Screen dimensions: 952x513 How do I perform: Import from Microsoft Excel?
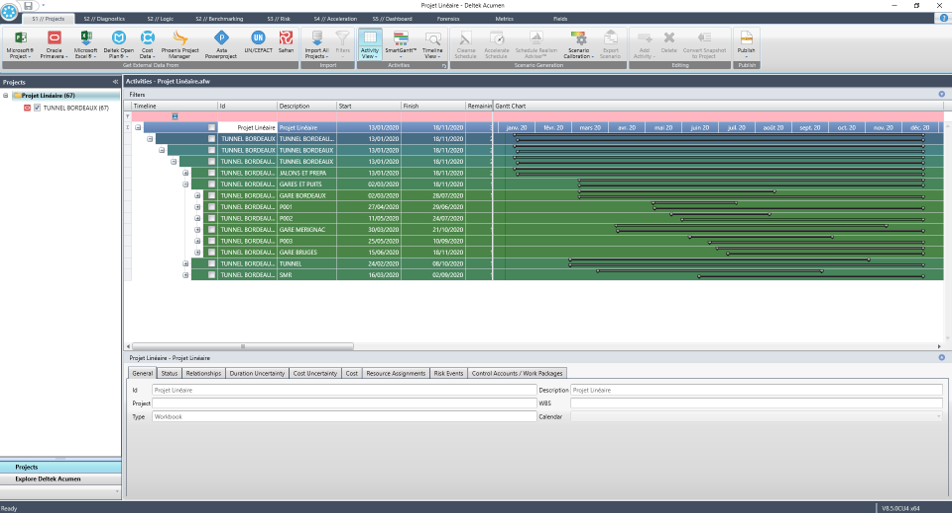click(x=86, y=44)
